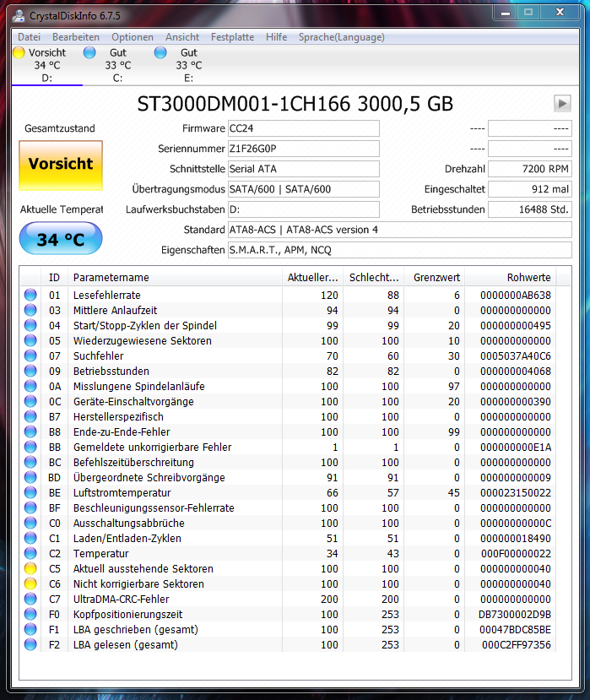Click the Drehzahl field 7200 RPM

click(x=530, y=169)
